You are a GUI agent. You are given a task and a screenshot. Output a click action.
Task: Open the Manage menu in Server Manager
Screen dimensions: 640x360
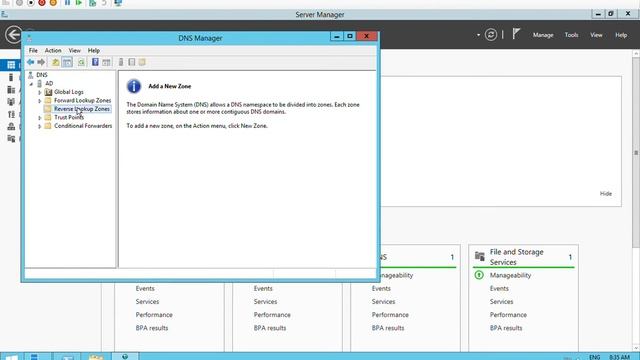click(x=543, y=35)
